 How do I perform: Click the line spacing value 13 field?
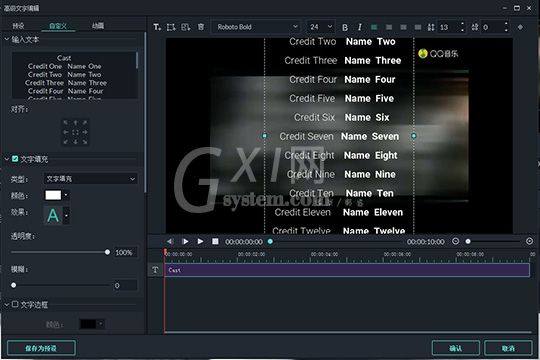point(448,27)
